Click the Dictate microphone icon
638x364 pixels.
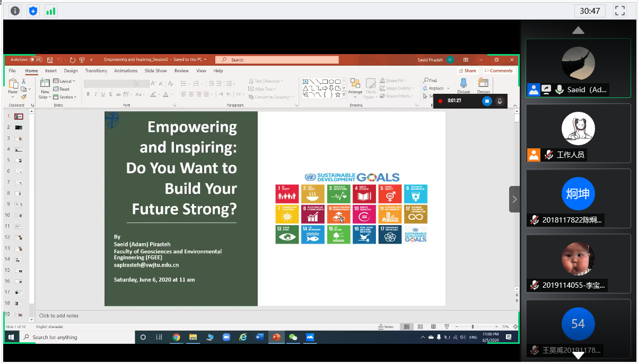point(464,84)
